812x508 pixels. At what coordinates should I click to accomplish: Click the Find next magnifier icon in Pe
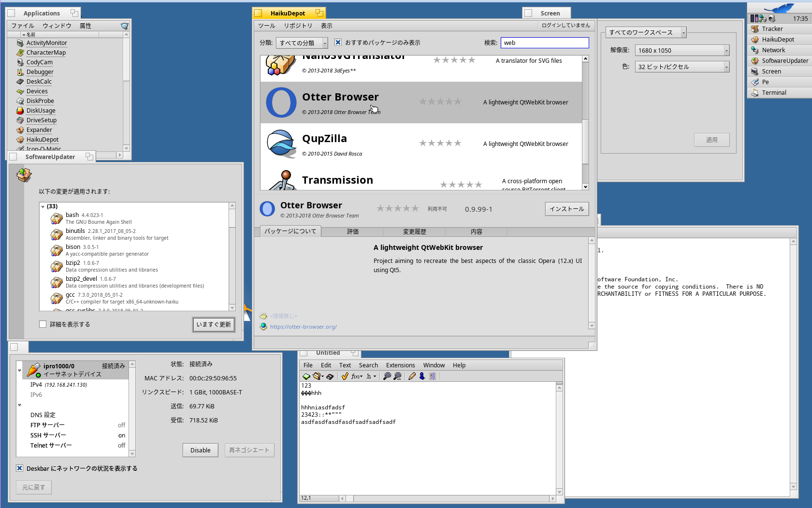click(x=397, y=377)
